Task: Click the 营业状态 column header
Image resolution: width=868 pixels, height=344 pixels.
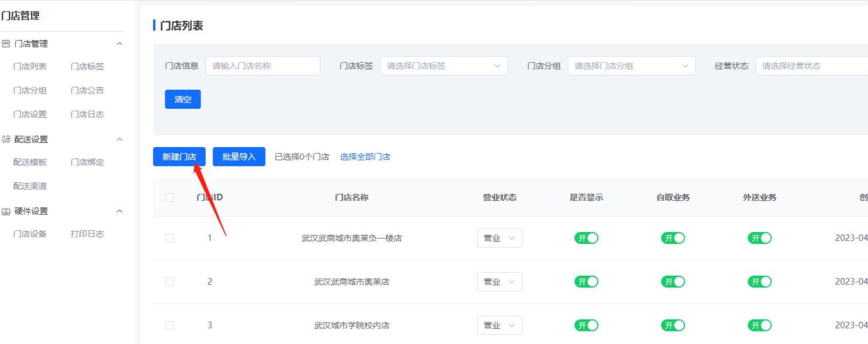Action: [x=500, y=197]
